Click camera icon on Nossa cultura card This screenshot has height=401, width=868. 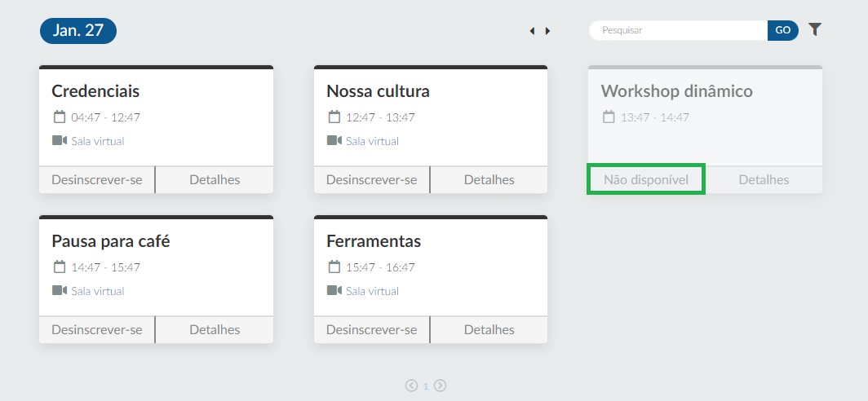pyautogui.click(x=334, y=140)
